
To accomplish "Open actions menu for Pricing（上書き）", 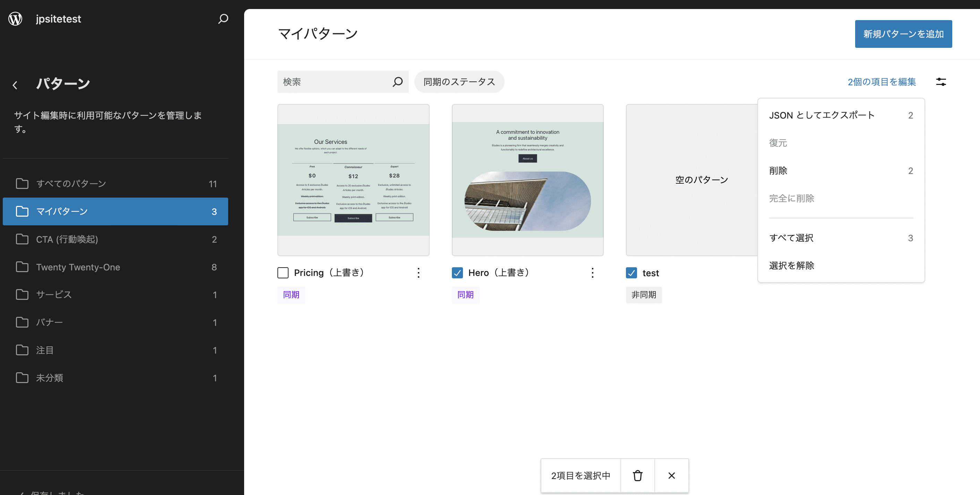I will coord(418,273).
